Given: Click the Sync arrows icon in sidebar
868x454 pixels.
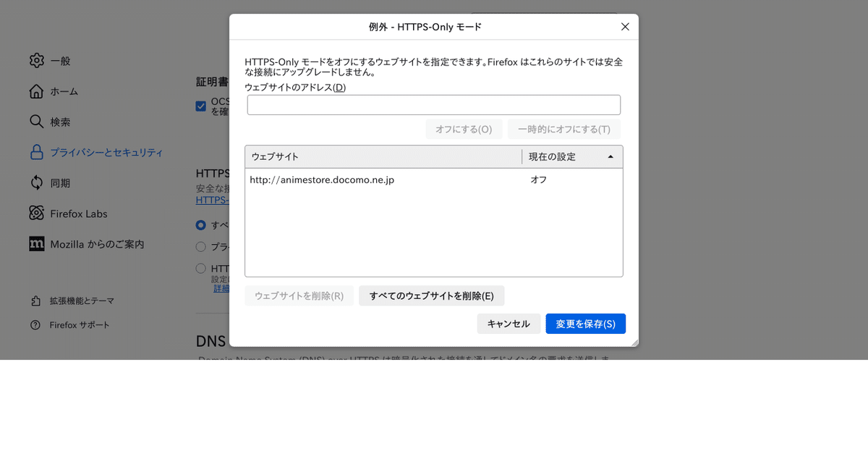Looking at the screenshot, I should pos(37,183).
